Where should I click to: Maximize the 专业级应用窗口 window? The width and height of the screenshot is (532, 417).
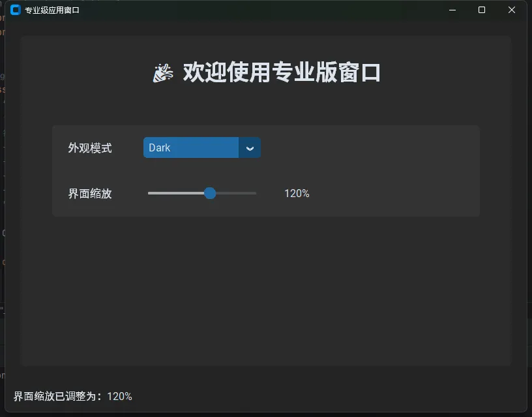pos(482,10)
